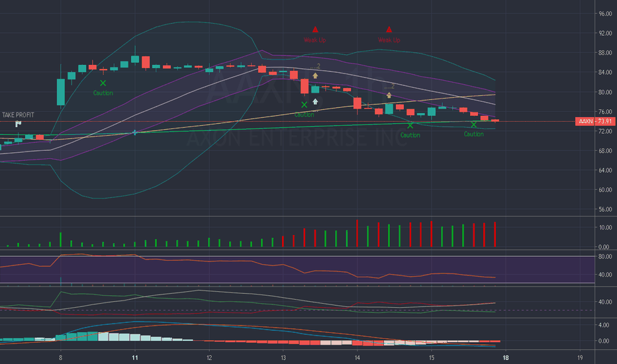Click the last Caution X marker near 73.91 line
Screen dimensions: 617x364
point(474,124)
